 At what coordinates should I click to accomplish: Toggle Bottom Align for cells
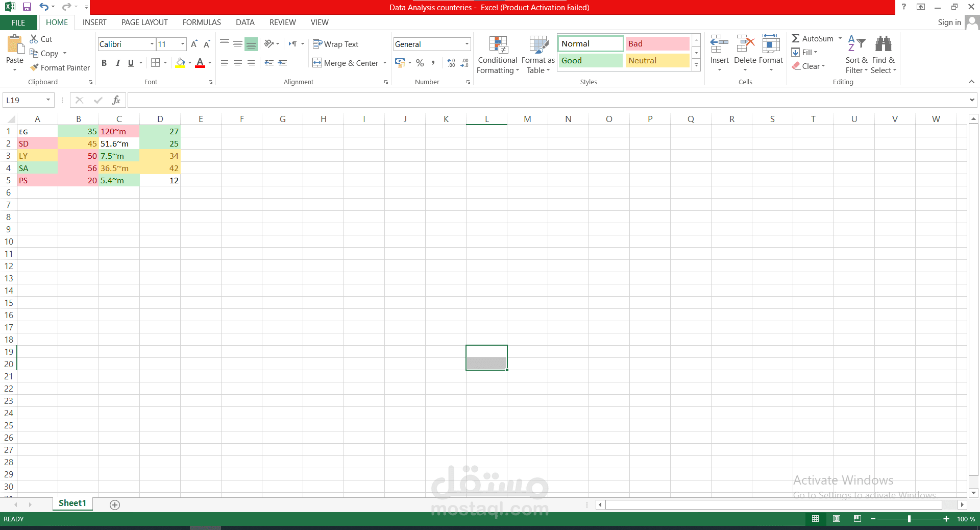[251, 44]
